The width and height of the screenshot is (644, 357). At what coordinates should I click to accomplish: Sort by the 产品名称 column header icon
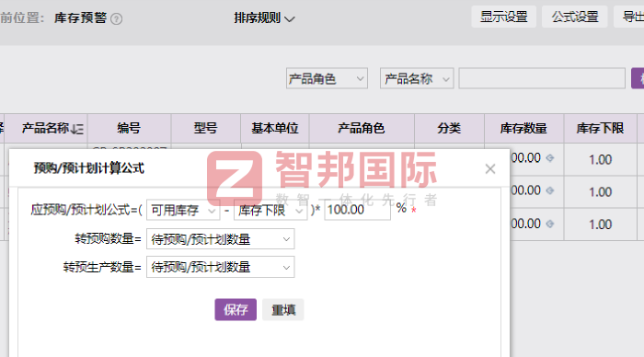77,129
